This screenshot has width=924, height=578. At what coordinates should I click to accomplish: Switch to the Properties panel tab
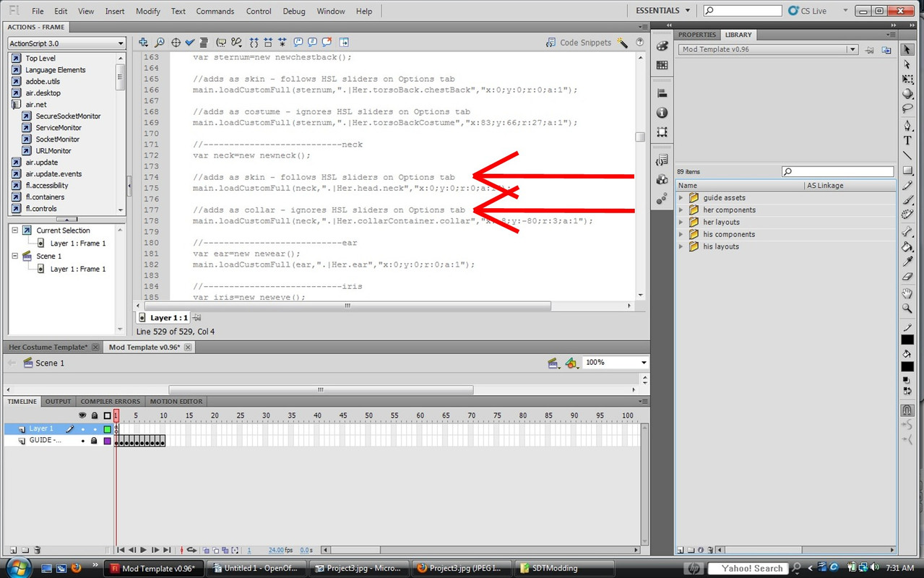696,35
